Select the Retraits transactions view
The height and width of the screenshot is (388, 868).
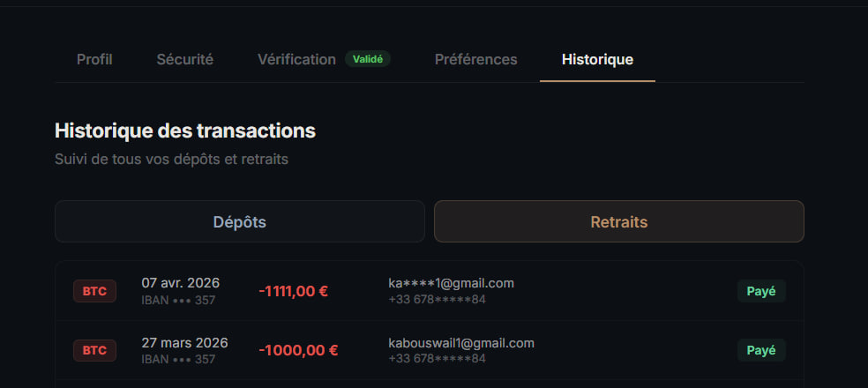tap(618, 221)
